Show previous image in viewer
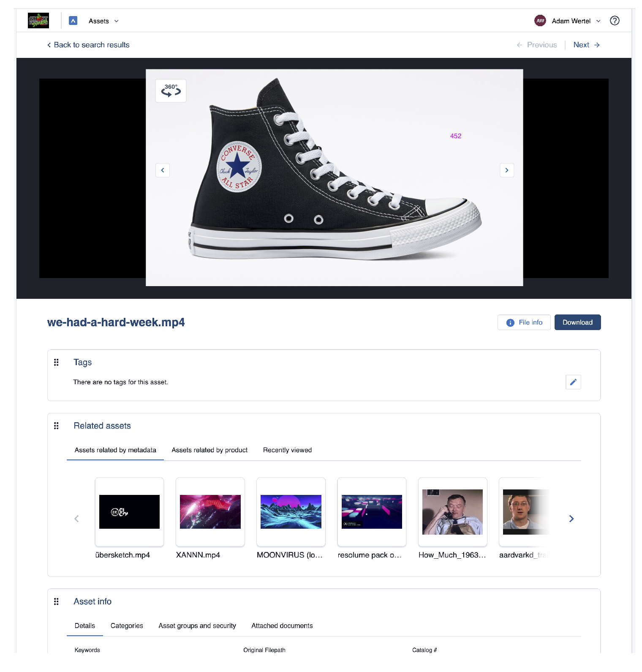This screenshot has width=642, height=672. click(x=163, y=170)
